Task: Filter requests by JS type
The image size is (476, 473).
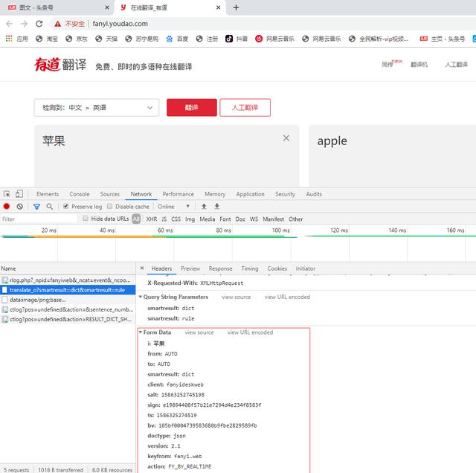Action: [164, 219]
